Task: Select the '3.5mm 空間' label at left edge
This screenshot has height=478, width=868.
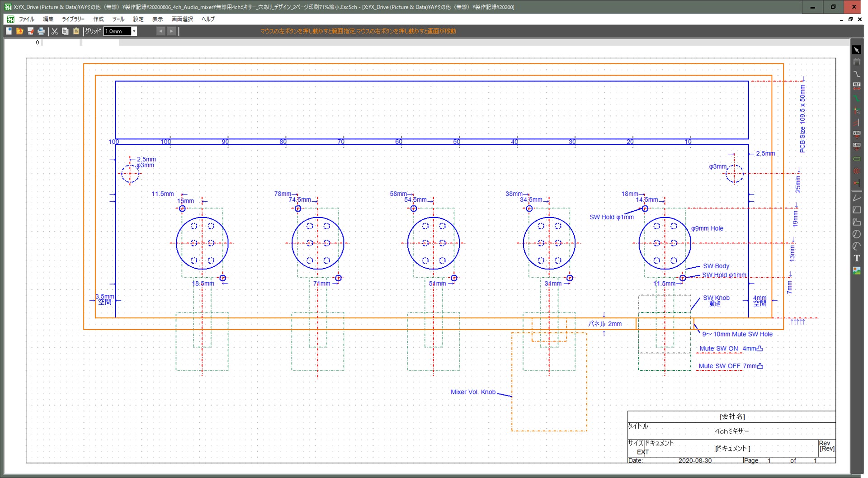Action: click(104, 299)
